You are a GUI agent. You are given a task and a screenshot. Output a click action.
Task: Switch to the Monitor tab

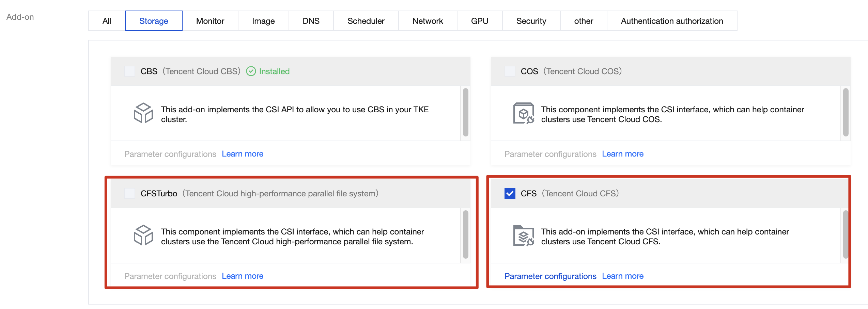pos(210,21)
